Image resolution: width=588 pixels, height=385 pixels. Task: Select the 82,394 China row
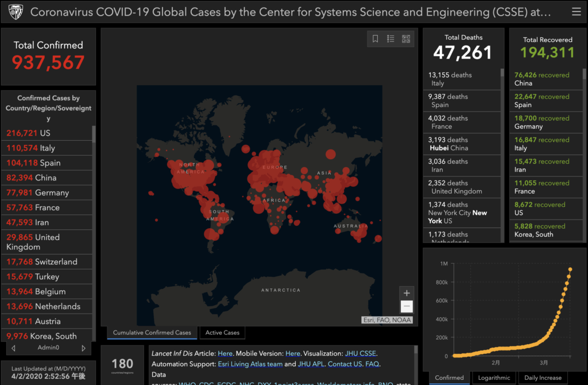(47, 178)
